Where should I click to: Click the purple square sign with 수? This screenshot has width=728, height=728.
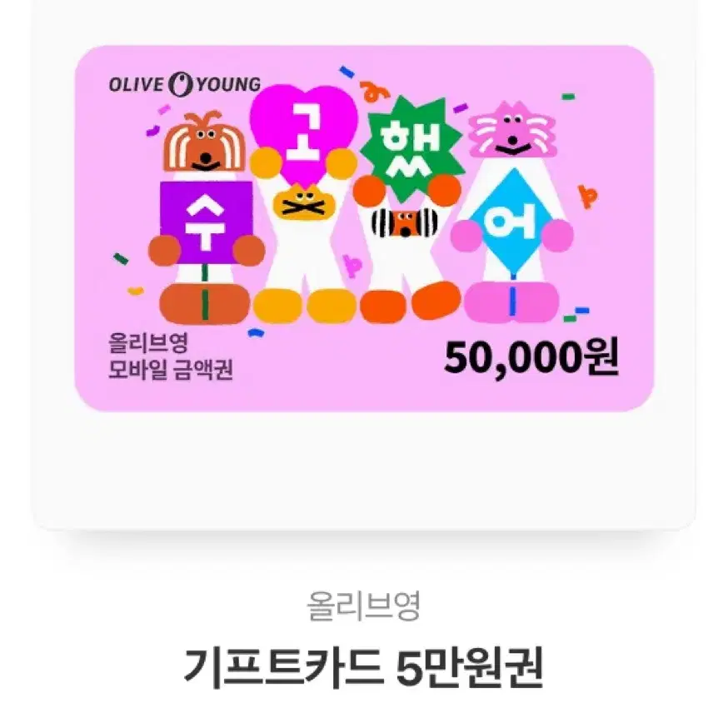click(206, 222)
